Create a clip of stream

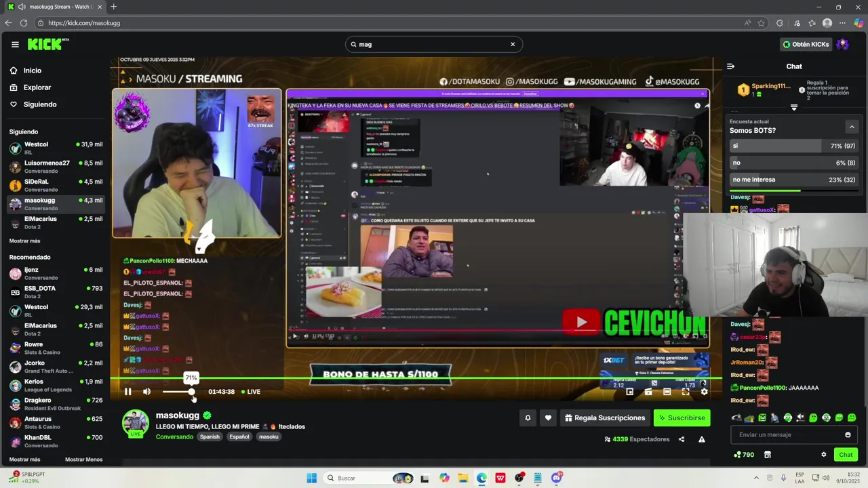[648, 392]
